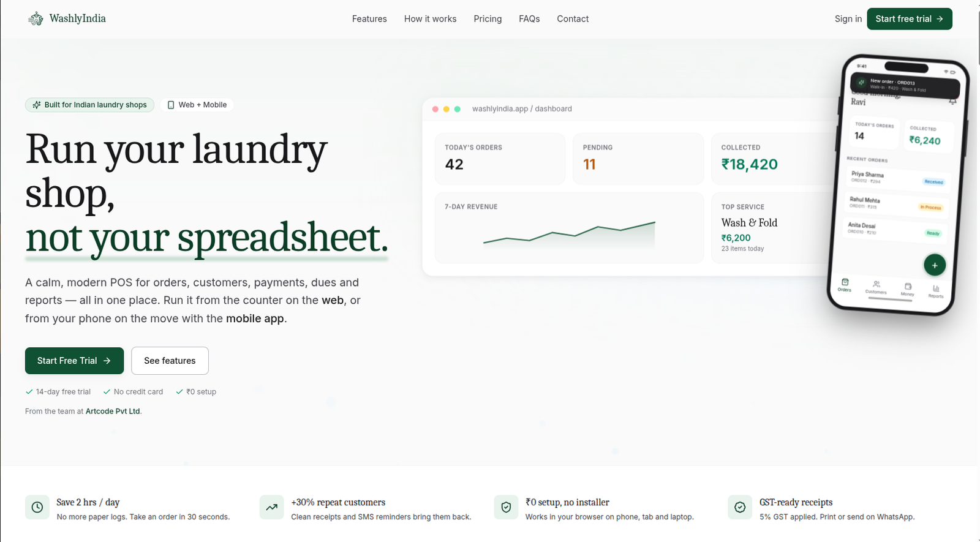The image size is (980, 542).
Task: Click the phone icon in Web + Mobile badge
Action: pyautogui.click(x=171, y=105)
